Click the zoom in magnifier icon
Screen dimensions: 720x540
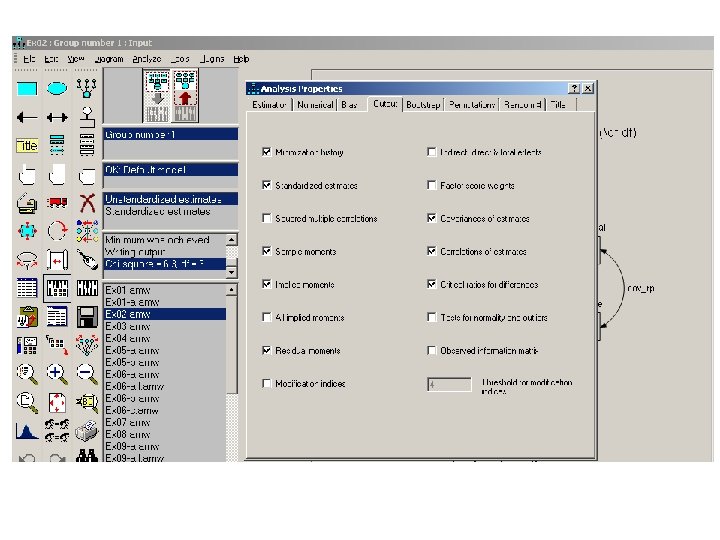(57, 374)
